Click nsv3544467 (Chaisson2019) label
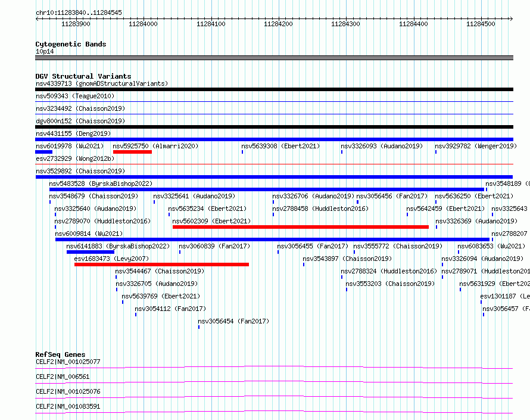530x420 pixels. click(160, 271)
